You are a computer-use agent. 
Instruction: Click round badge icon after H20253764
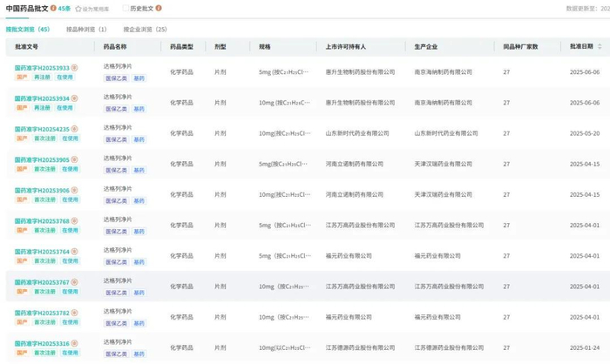pyautogui.click(x=74, y=251)
